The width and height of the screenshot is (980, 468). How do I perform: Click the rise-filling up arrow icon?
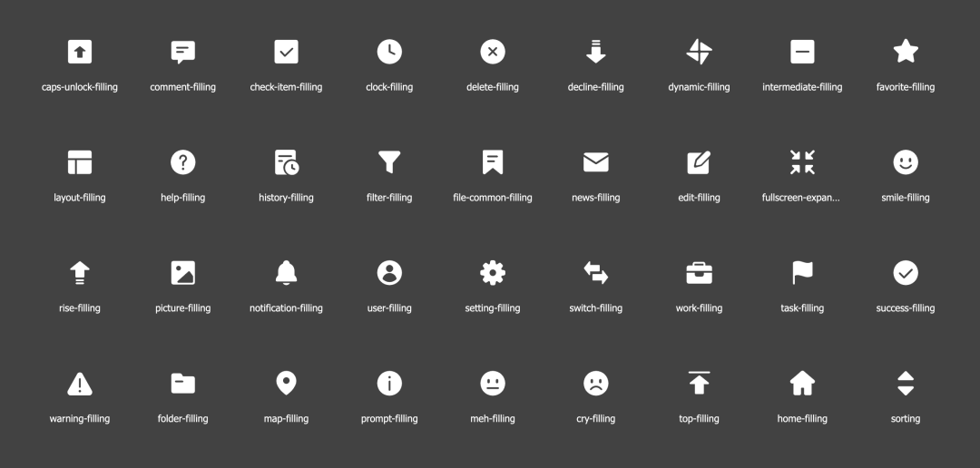pyautogui.click(x=80, y=272)
